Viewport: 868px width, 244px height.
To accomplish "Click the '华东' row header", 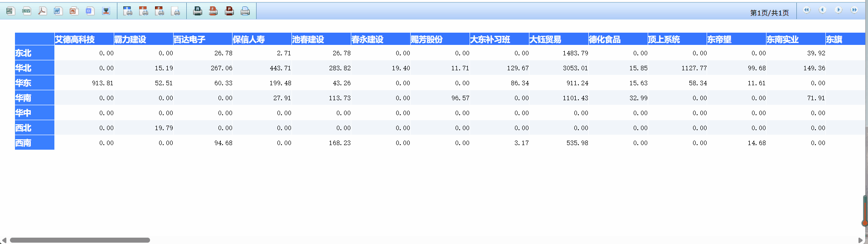I will tap(34, 83).
